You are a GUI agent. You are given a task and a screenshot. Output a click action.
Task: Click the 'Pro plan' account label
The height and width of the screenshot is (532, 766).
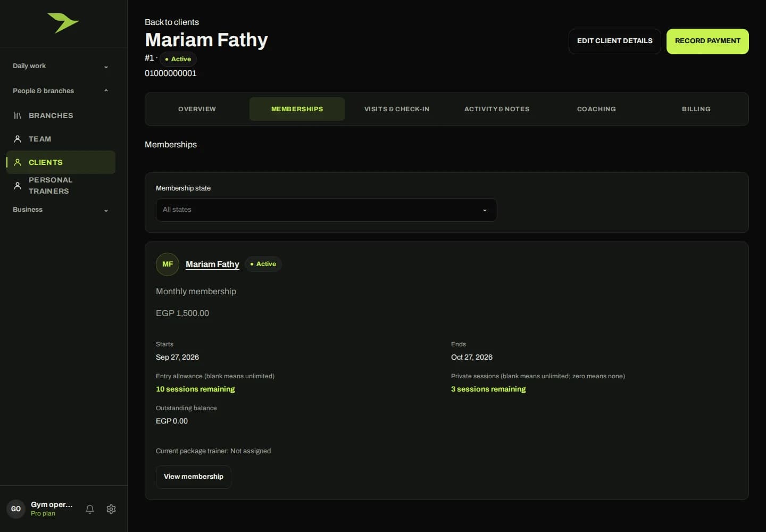43,514
